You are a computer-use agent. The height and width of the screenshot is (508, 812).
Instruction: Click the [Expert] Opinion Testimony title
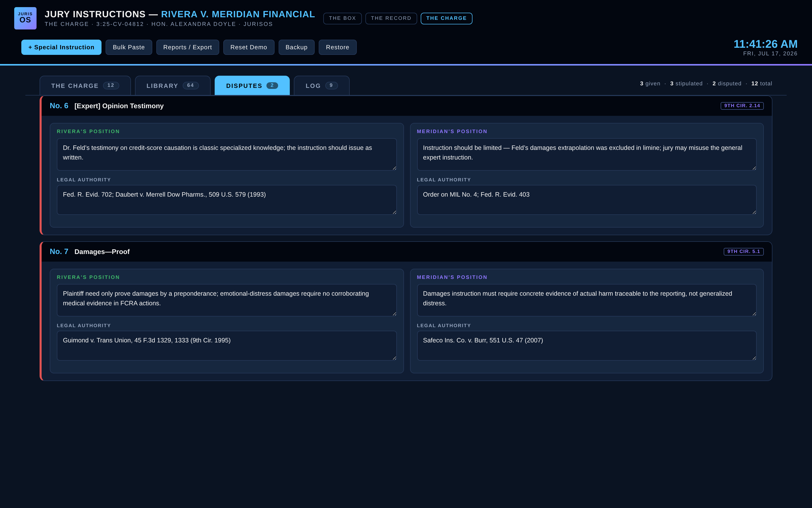119,106
